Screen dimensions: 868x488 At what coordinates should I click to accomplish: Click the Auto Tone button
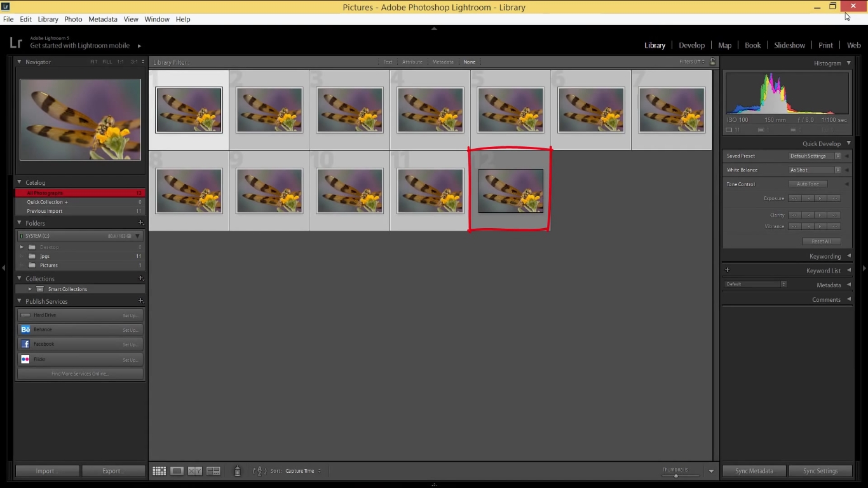click(808, 184)
